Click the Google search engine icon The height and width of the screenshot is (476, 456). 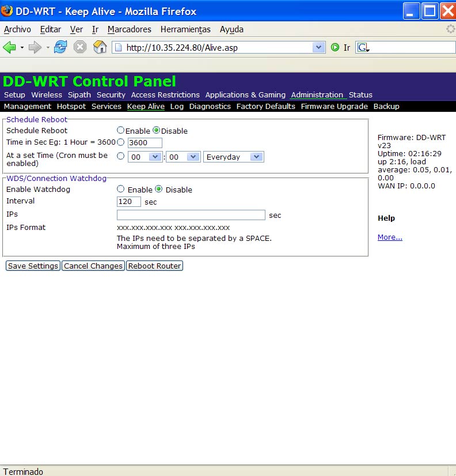[x=363, y=47]
